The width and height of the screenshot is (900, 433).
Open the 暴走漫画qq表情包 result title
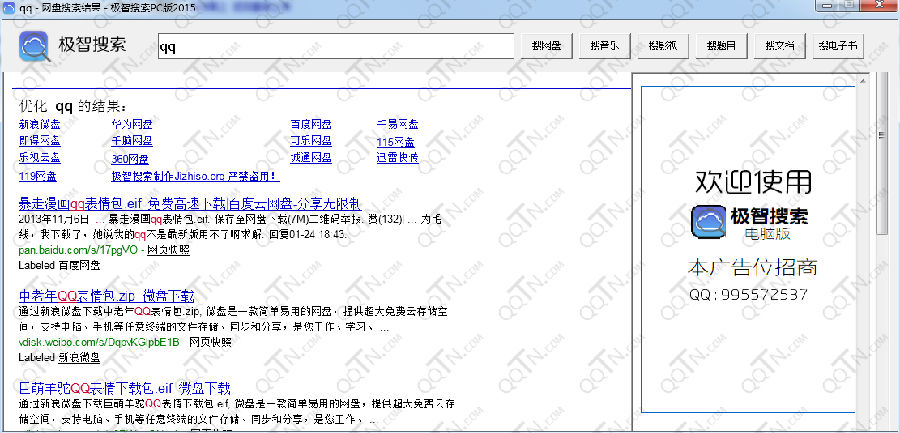(x=190, y=204)
